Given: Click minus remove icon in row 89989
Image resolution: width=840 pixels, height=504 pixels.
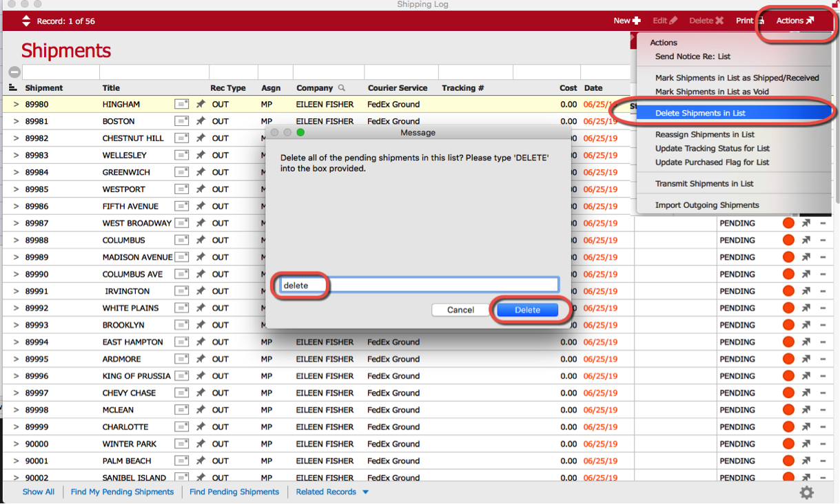Looking at the screenshot, I should click(x=823, y=257).
